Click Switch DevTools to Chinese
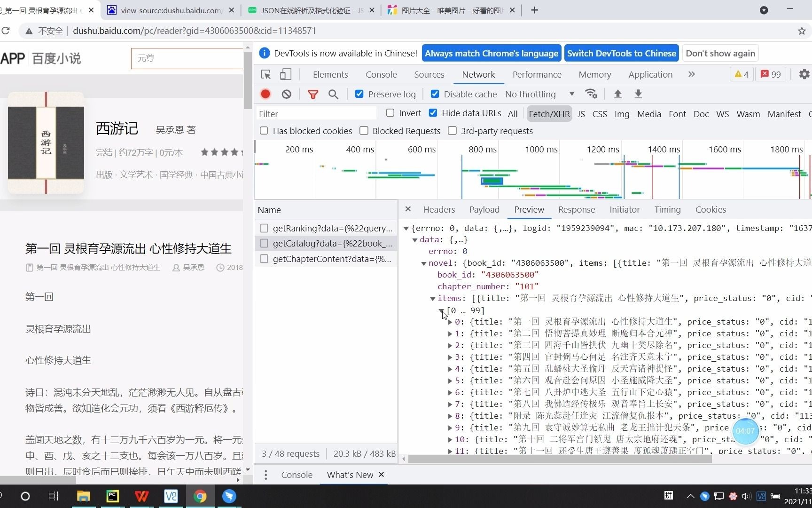 (621, 53)
